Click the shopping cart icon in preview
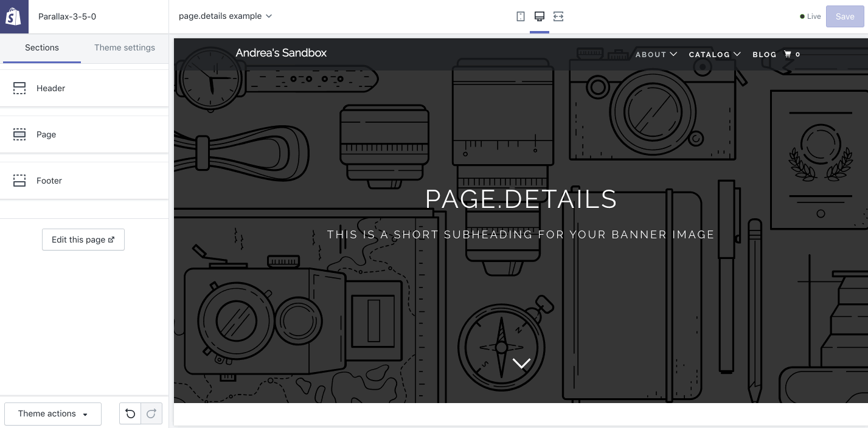Image resolution: width=868 pixels, height=428 pixels. coord(788,54)
